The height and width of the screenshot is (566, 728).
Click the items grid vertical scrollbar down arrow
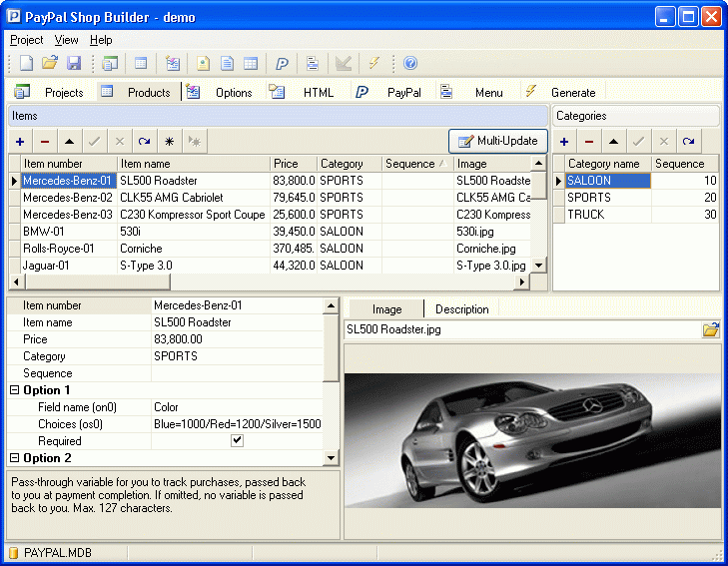click(x=538, y=266)
